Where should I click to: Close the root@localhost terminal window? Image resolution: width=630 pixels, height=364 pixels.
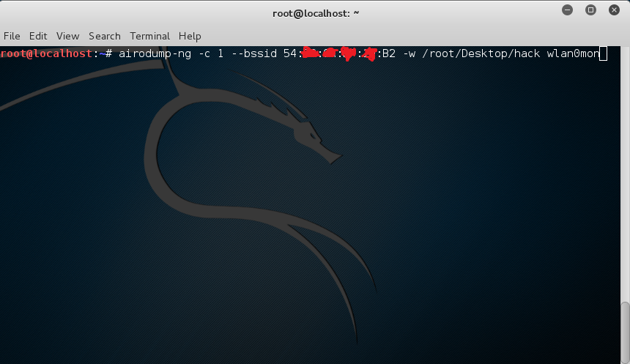[x=614, y=10]
